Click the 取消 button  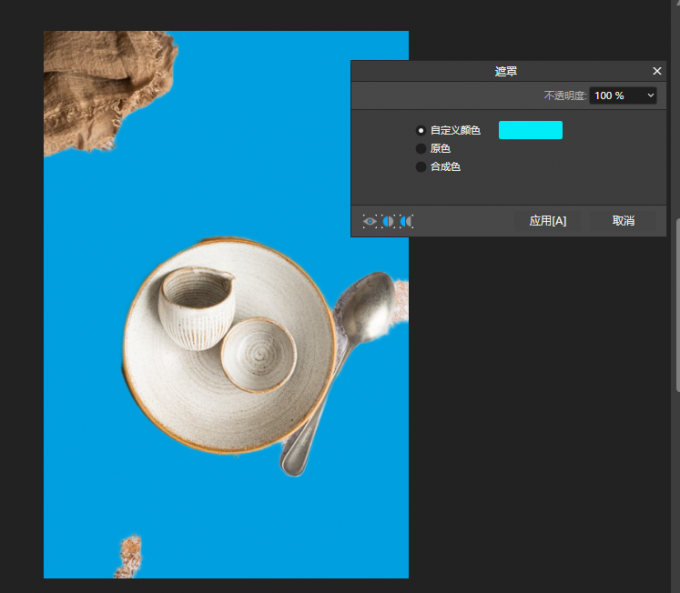624,221
